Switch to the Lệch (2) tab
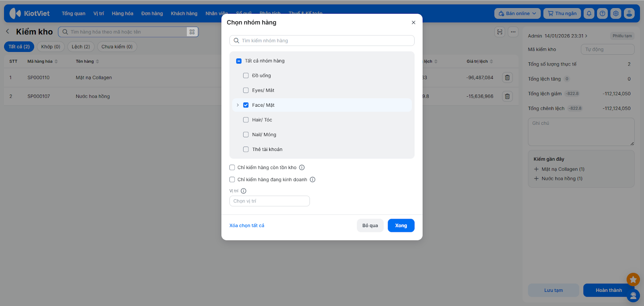Screen dimensions: 644x306 [81, 47]
